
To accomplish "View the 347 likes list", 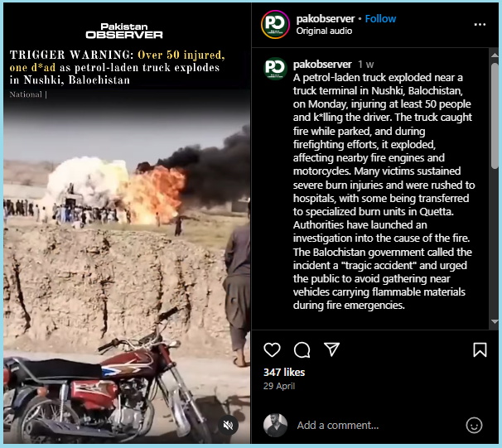I will 284,373.
